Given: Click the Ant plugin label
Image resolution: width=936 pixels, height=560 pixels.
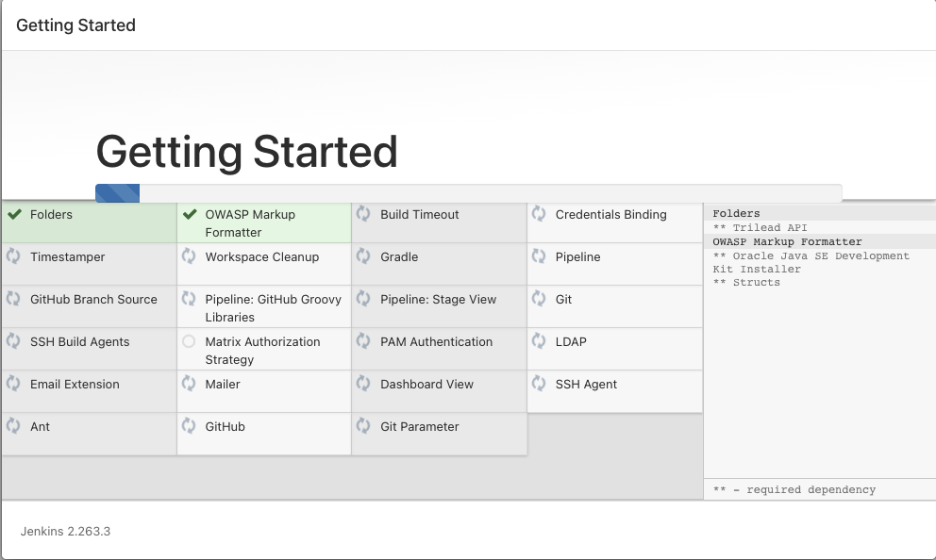Looking at the screenshot, I should coord(40,426).
